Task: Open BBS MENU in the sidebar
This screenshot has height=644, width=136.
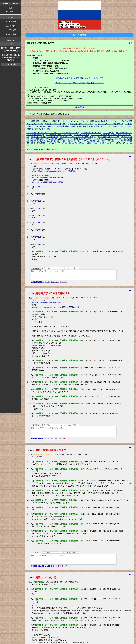Action: tap(11, 11)
